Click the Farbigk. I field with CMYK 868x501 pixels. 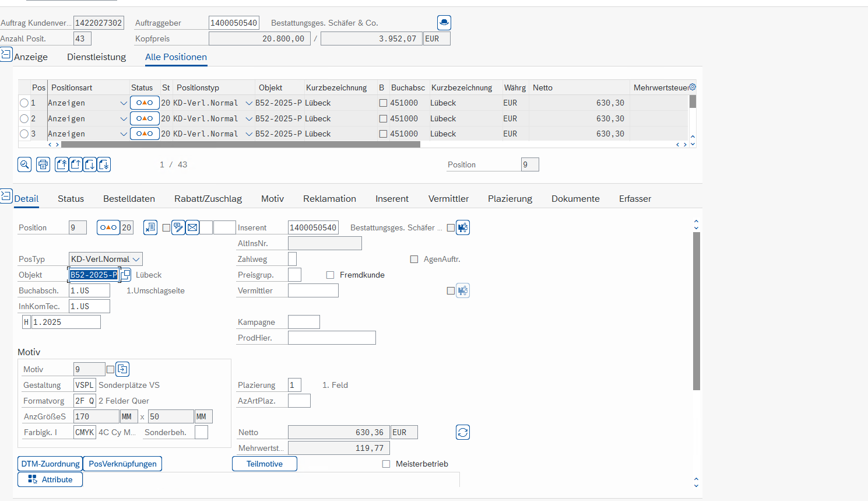(x=85, y=432)
